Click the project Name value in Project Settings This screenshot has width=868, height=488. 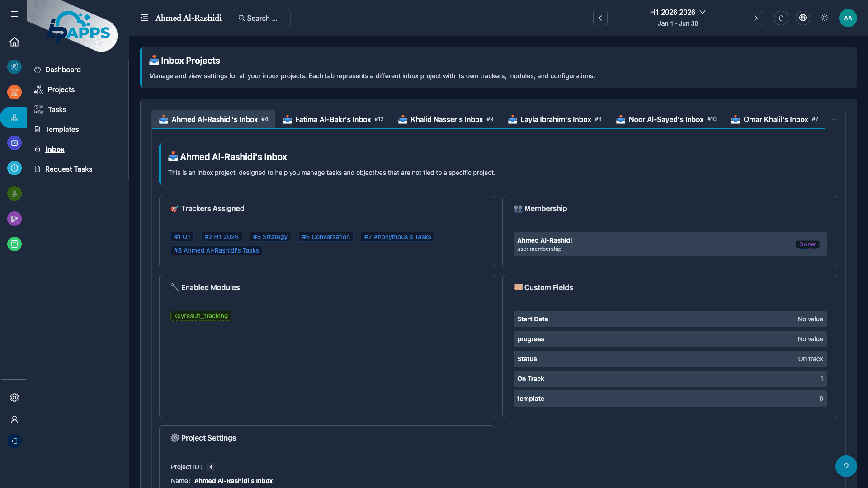tap(233, 481)
